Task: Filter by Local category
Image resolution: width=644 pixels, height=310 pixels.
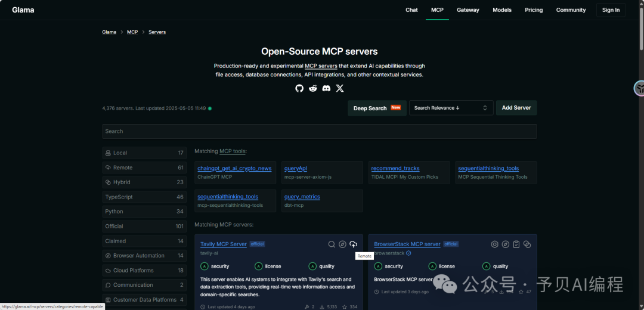Action: click(144, 153)
